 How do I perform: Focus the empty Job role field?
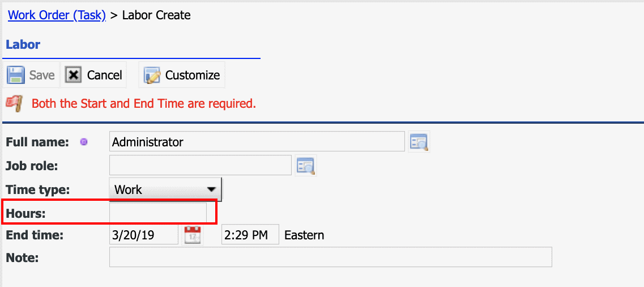point(201,165)
